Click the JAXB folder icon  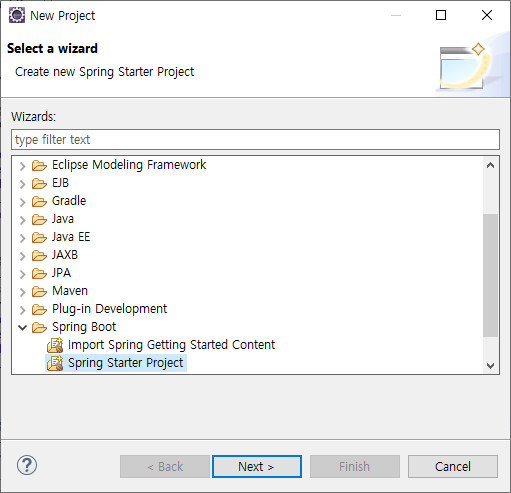39,255
